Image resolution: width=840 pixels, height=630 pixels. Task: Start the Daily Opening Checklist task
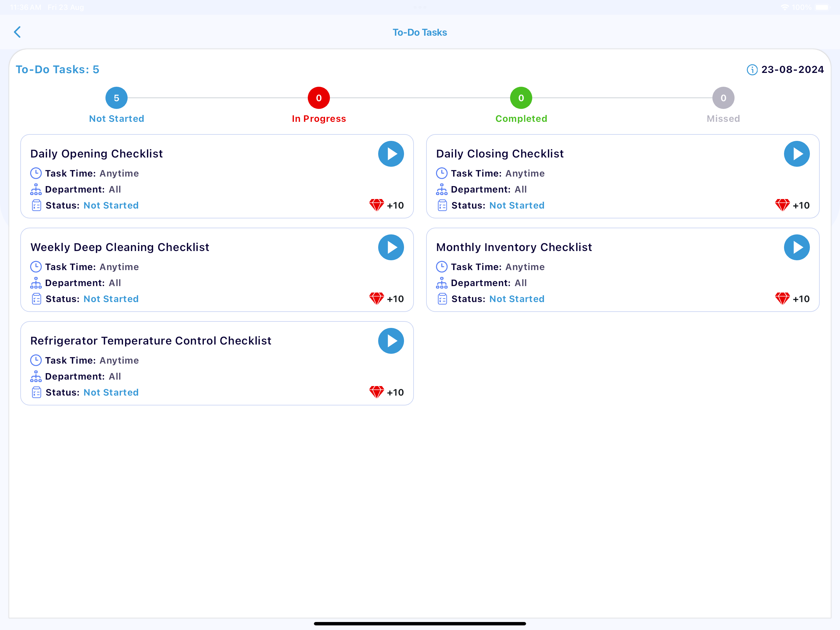pyautogui.click(x=391, y=154)
